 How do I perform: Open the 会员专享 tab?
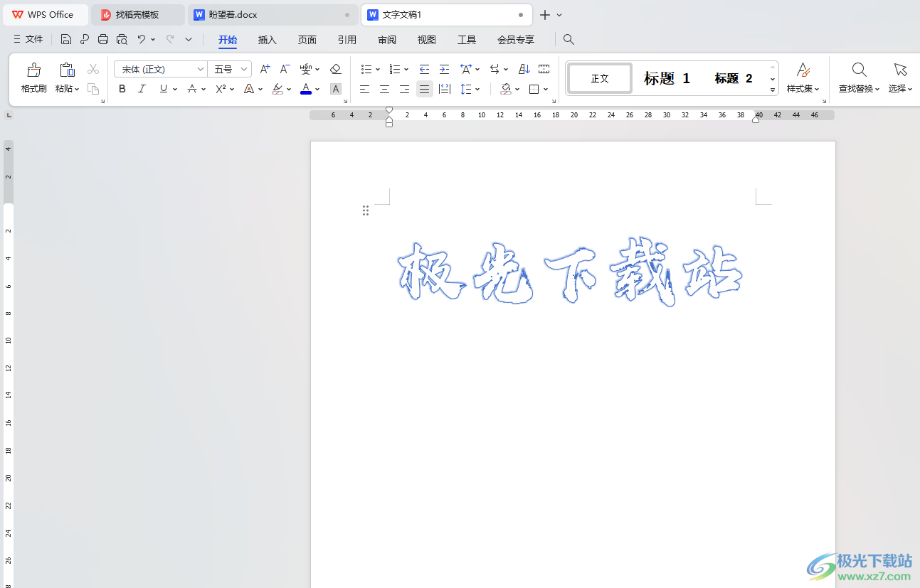516,40
